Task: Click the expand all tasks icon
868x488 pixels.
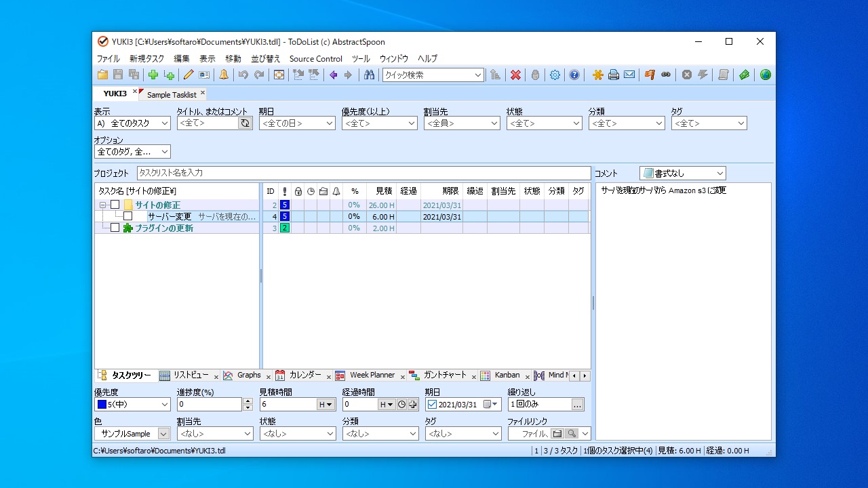Action: tap(298, 75)
